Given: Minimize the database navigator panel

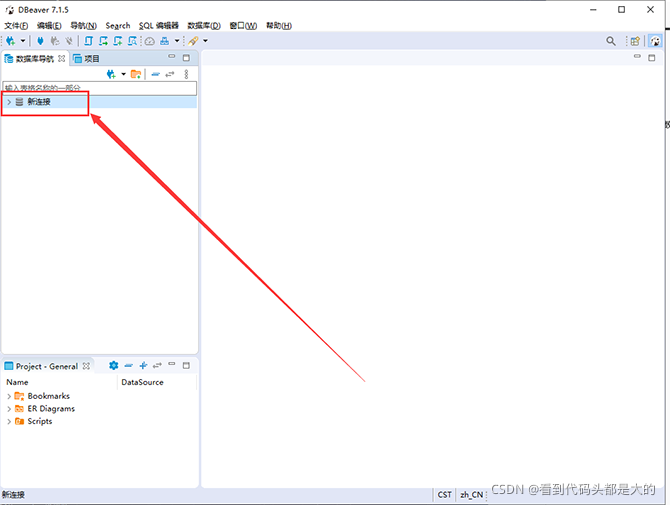Looking at the screenshot, I should coord(172,56).
